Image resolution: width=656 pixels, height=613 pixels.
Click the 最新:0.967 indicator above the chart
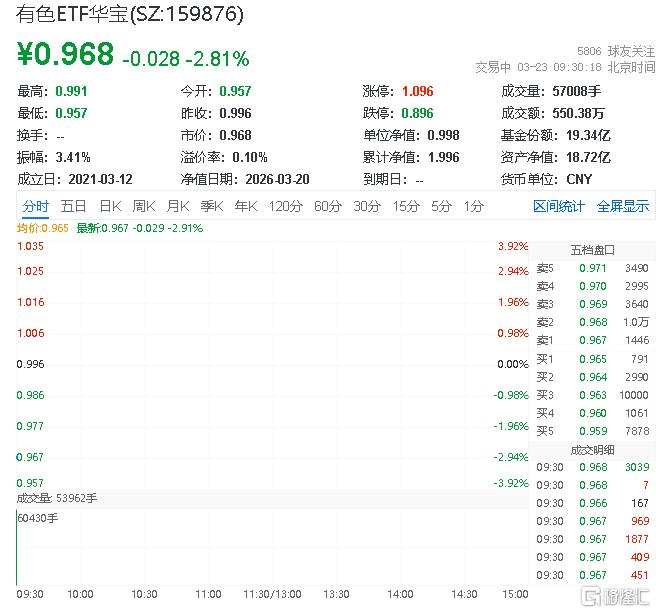pos(140,228)
